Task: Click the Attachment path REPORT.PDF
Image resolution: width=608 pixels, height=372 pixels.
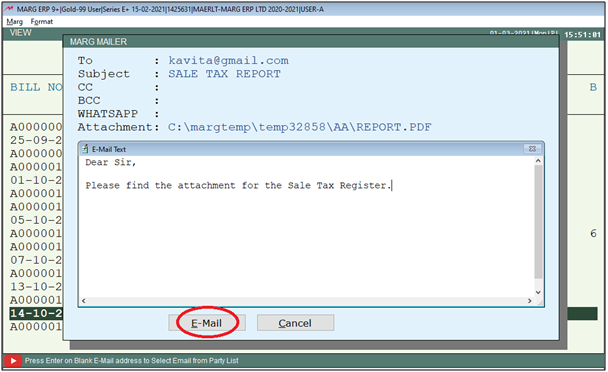Action: pyautogui.click(x=299, y=127)
